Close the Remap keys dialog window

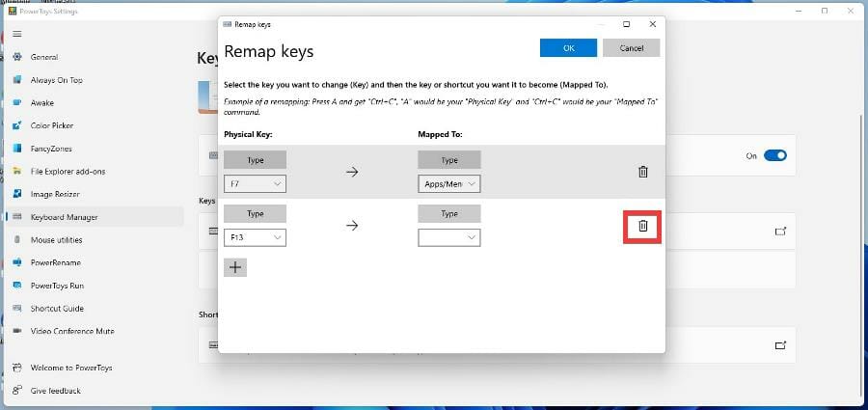coord(653,24)
